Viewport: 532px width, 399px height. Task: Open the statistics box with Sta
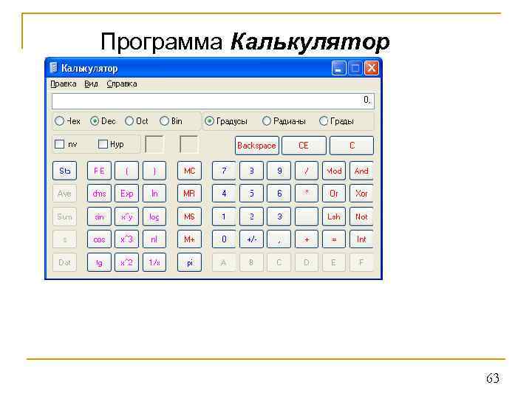tap(64, 171)
